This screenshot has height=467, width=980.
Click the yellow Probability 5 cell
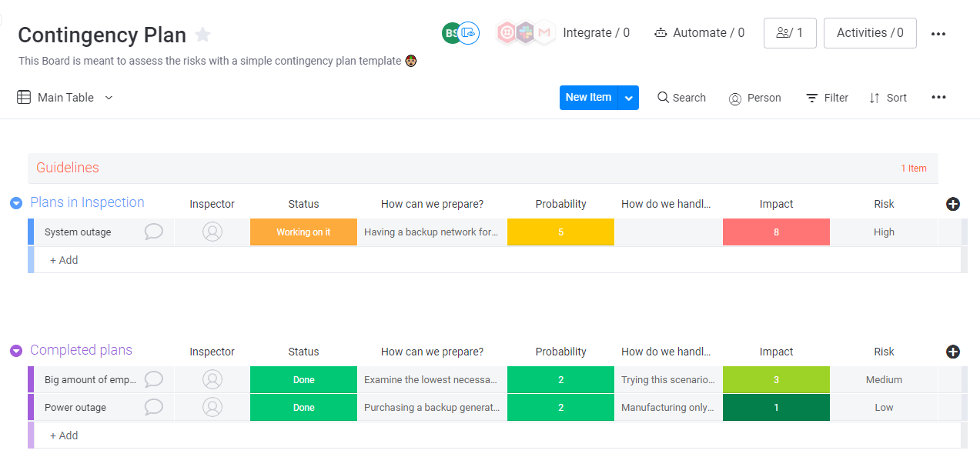coord(560,232)
